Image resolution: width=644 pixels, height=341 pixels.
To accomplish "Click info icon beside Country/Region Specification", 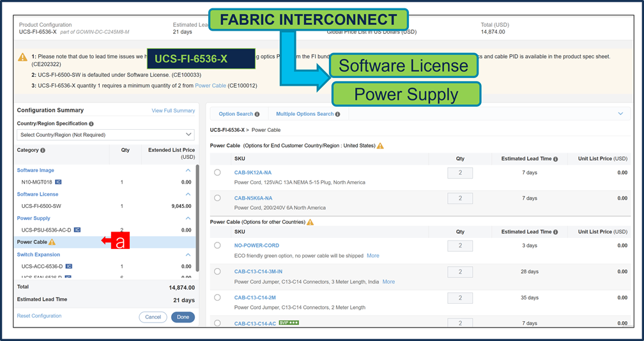I will pos(91,123).
